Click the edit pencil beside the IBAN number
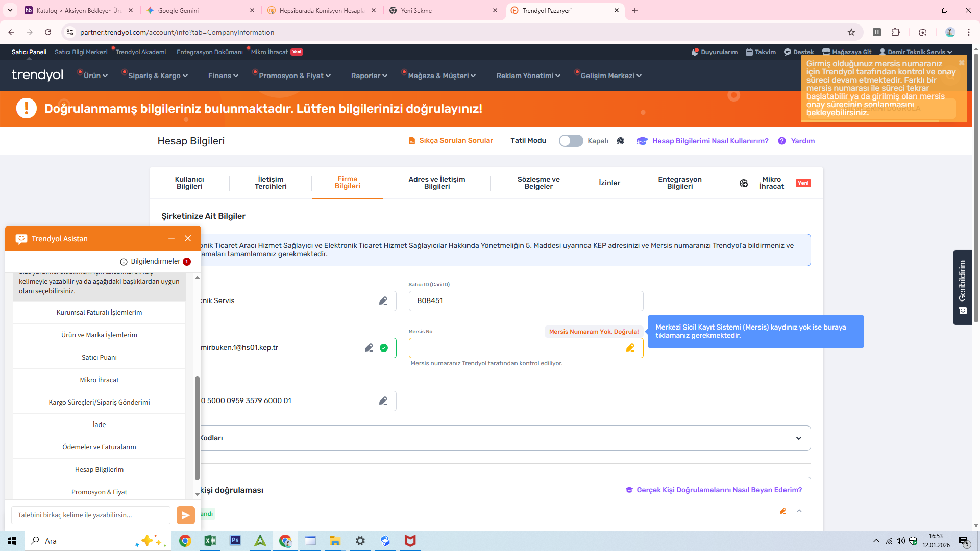This screenshot has height=551, width=980. [x=383, y=401]
